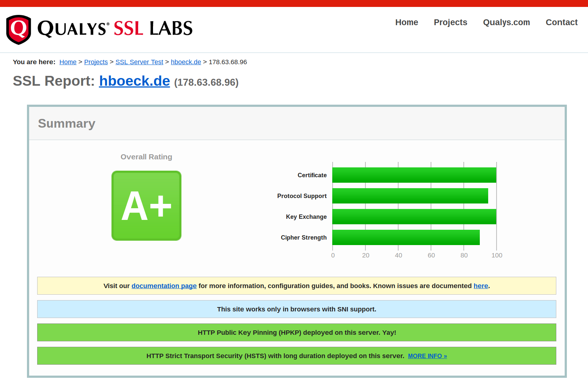Open the documentation page link
The image size is (588, 384).
pos(164,286)
